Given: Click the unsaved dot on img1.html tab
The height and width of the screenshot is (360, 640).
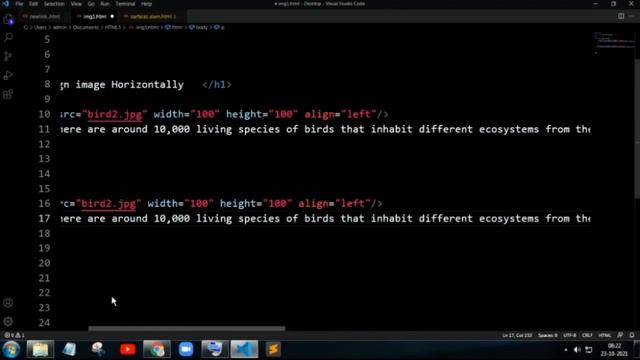Looking at the screenshot, I should [x=112, y=16].
